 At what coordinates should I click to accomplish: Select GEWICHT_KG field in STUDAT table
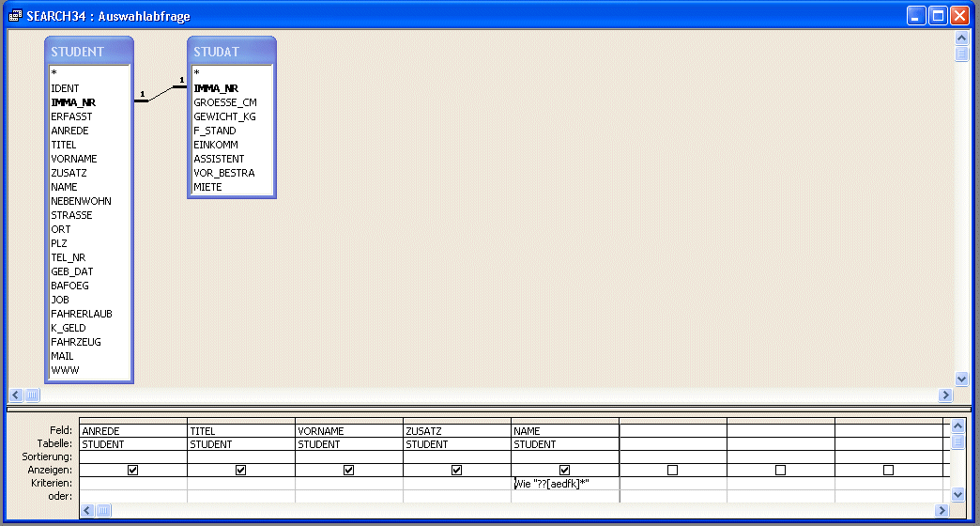tap(224, 116)
